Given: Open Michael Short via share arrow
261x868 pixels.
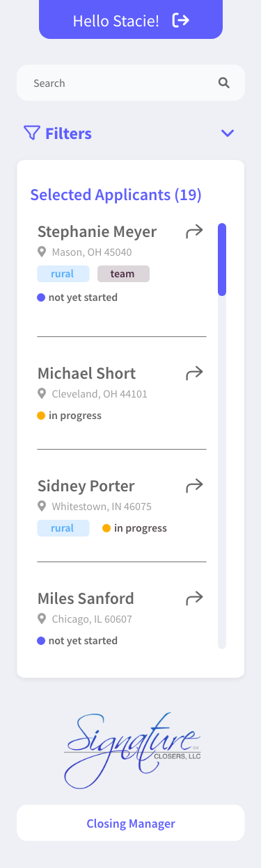Looking at the screenshot, I should [x=194, y=373].
